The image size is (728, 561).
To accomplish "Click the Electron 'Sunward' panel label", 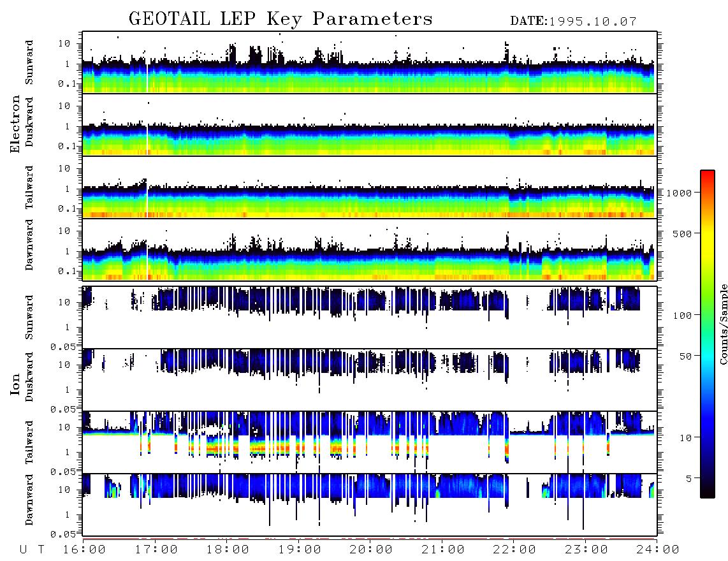I will [29, 62].
